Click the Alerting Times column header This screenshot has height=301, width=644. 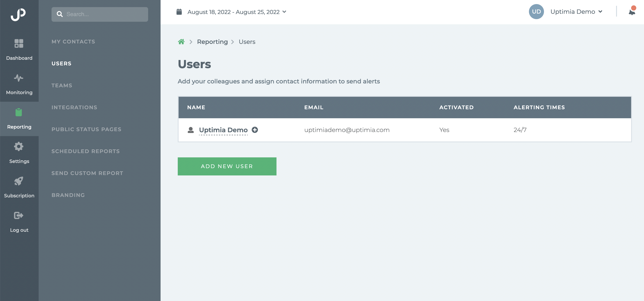click(539, 107)
